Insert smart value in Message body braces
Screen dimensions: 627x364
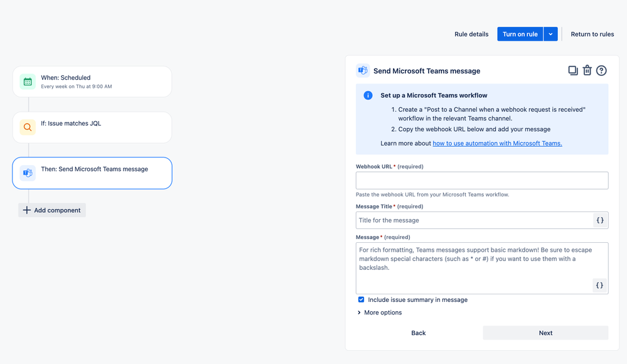[x=599, y=285]
